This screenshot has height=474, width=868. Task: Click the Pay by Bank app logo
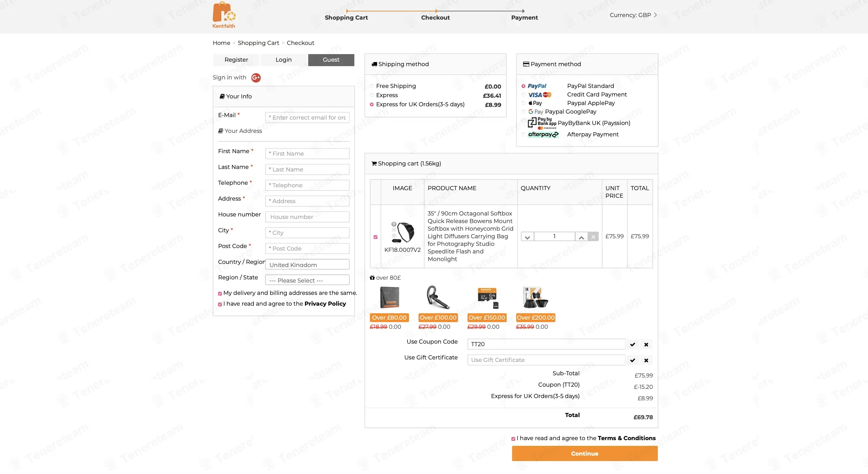pos(542,123)
